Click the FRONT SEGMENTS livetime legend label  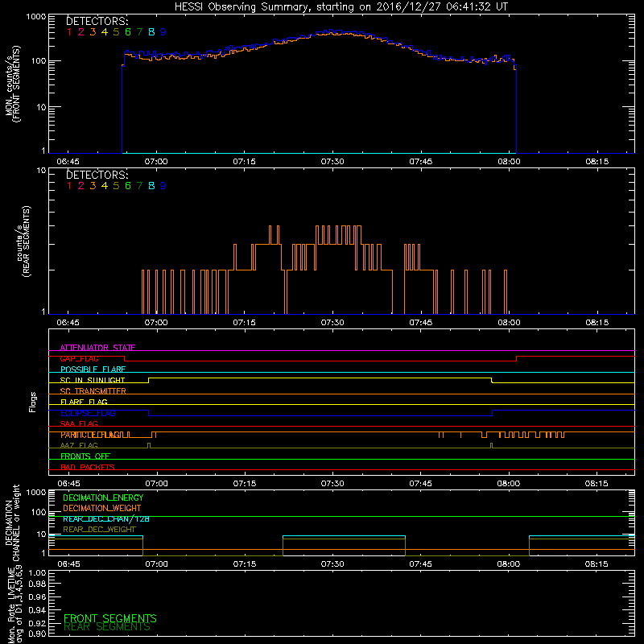pos(110,618)
